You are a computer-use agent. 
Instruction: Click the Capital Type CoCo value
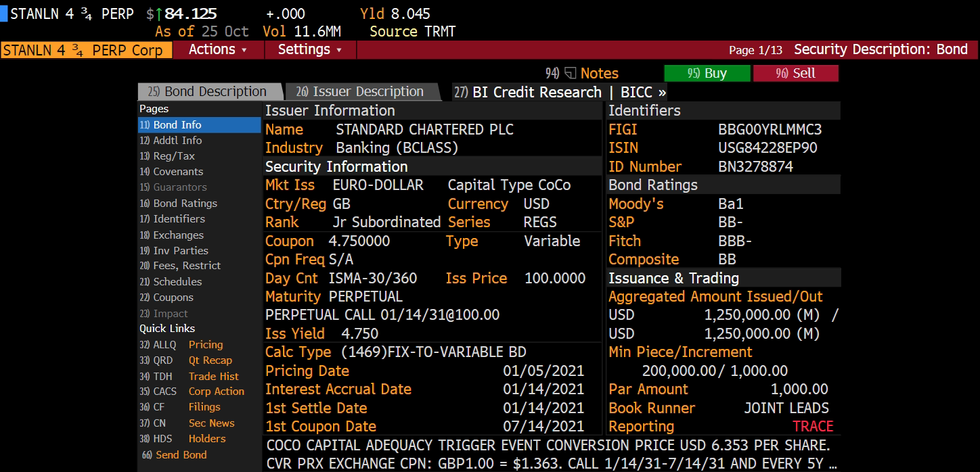point(554,185)
